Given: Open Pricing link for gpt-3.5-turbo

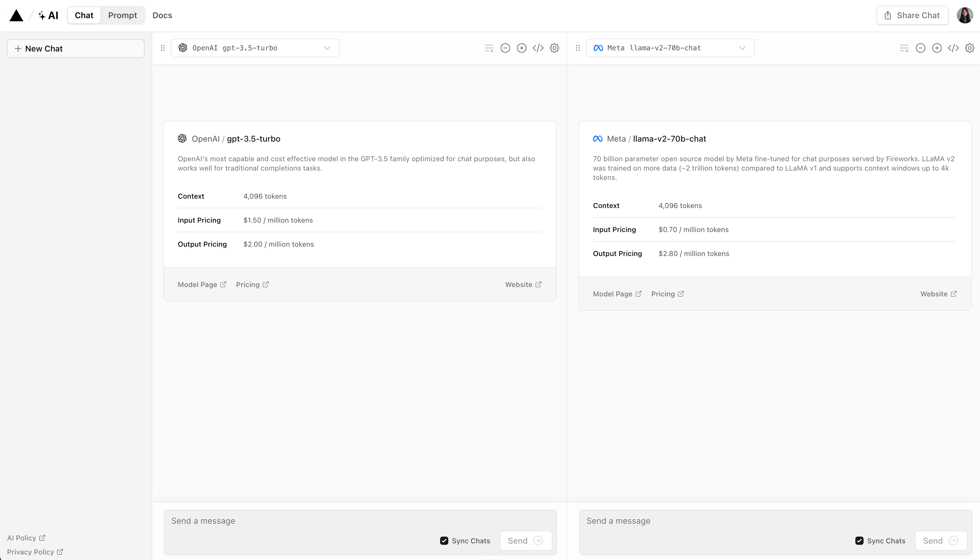Looking at the screenshot, I should point(252,285).
